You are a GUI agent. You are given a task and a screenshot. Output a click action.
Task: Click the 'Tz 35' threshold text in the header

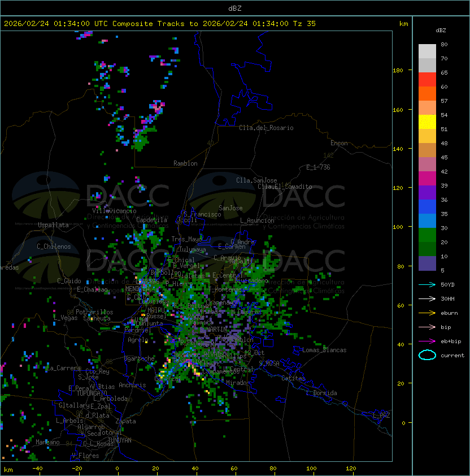click(x=304, y=24)
